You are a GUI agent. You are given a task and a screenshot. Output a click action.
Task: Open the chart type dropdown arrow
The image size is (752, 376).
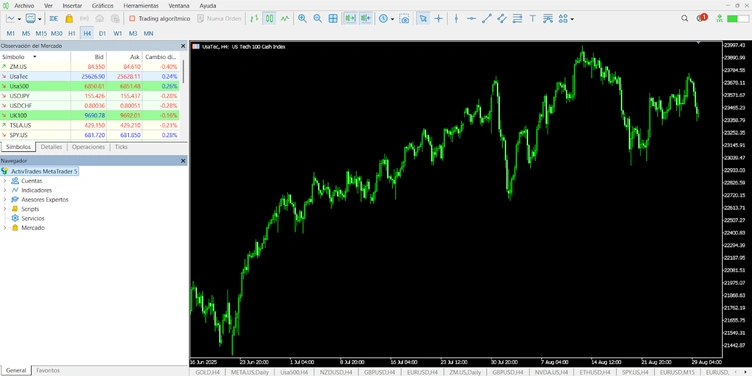pyautogui.click(x=19, y=19)
